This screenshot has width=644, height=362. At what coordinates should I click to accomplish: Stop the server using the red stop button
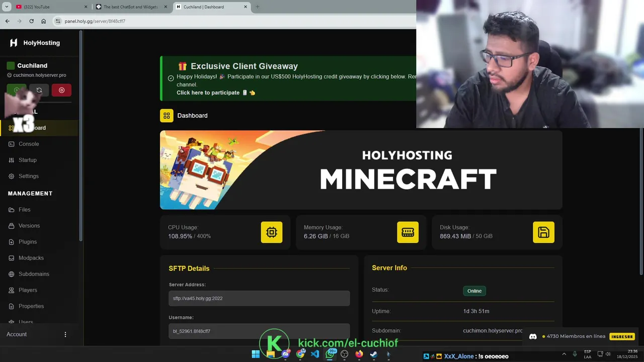pos(61,90)
